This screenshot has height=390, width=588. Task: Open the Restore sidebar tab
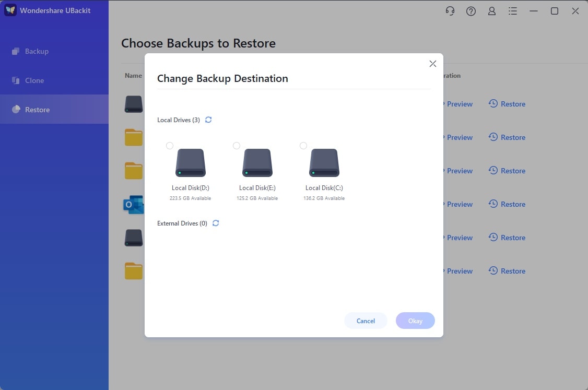coord(37,110)
